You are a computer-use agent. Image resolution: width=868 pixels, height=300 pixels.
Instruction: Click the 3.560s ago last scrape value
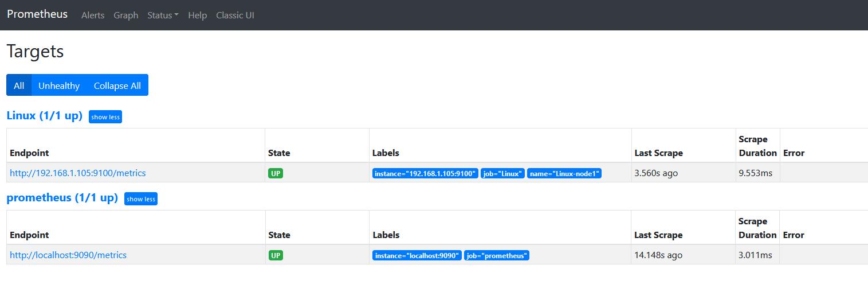coord(656,173)
